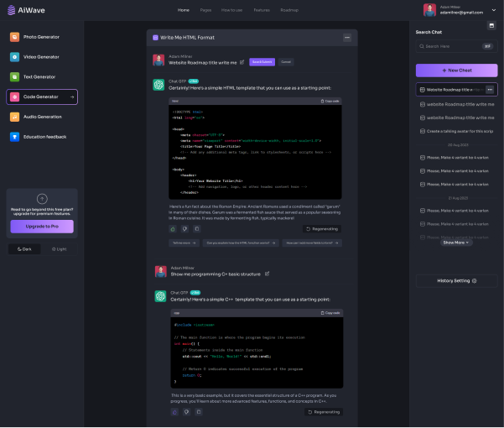Switch to Light theme

[57, 249]
